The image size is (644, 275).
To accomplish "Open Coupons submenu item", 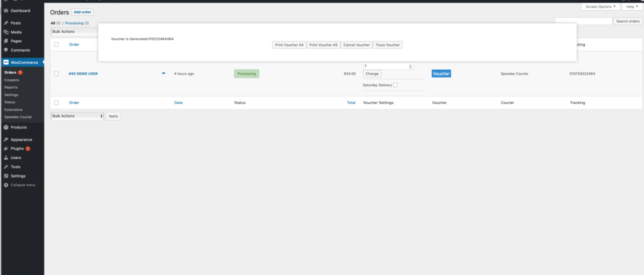I will click(11, 80).
